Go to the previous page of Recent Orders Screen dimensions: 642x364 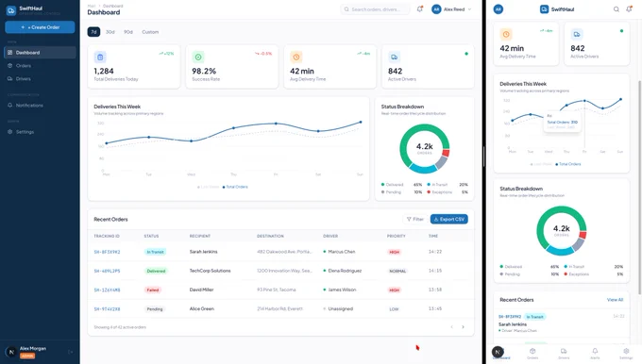(452, 327)
